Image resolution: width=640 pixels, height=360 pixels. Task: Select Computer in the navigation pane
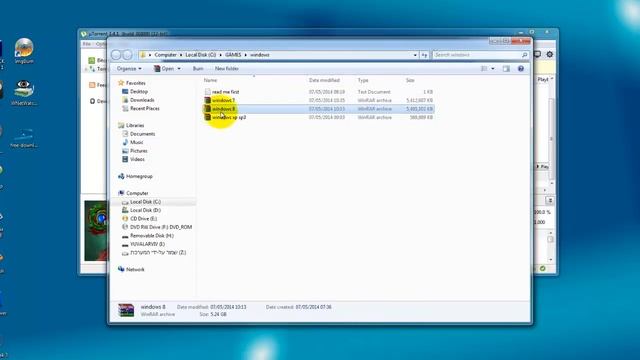pyautogui.click(x=137, y=193)
